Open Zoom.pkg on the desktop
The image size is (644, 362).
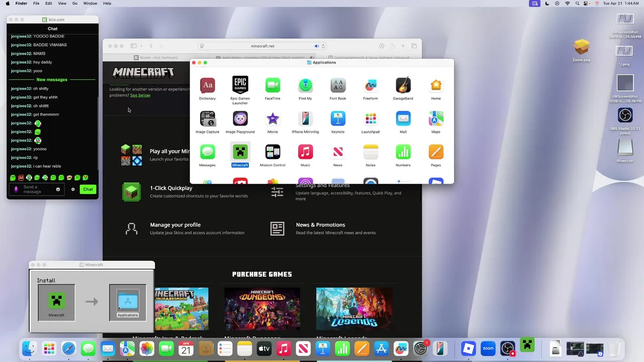click(x=581, y=47)
